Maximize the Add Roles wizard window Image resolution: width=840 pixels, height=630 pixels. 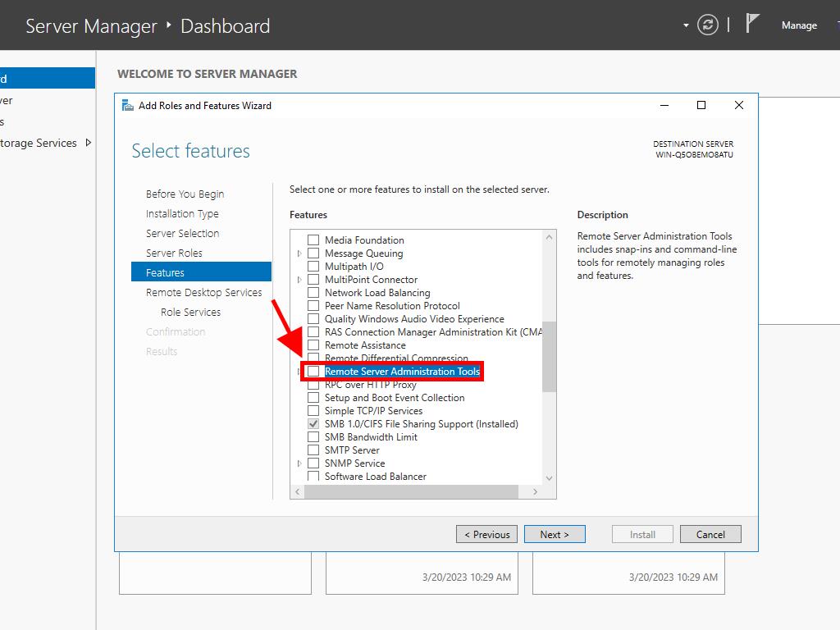(x=701, y=105)
